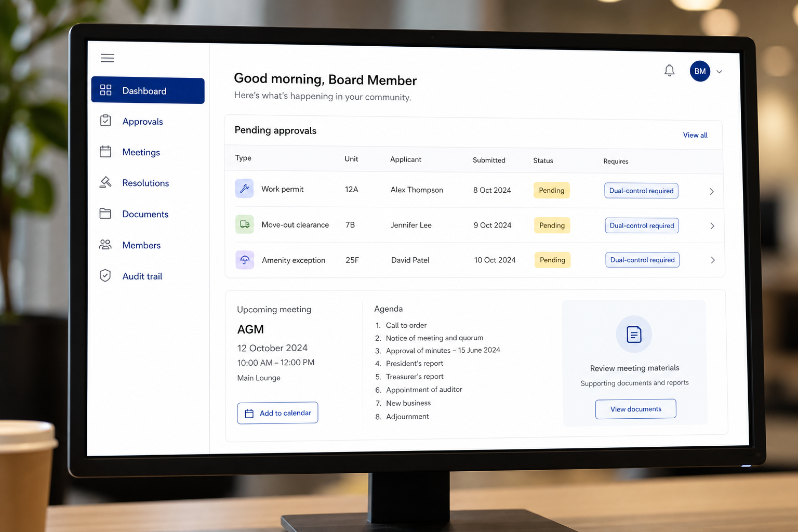Click View all pending approvals link
The width and height of the screenshot is (798, 532).
tap(695, 135)
